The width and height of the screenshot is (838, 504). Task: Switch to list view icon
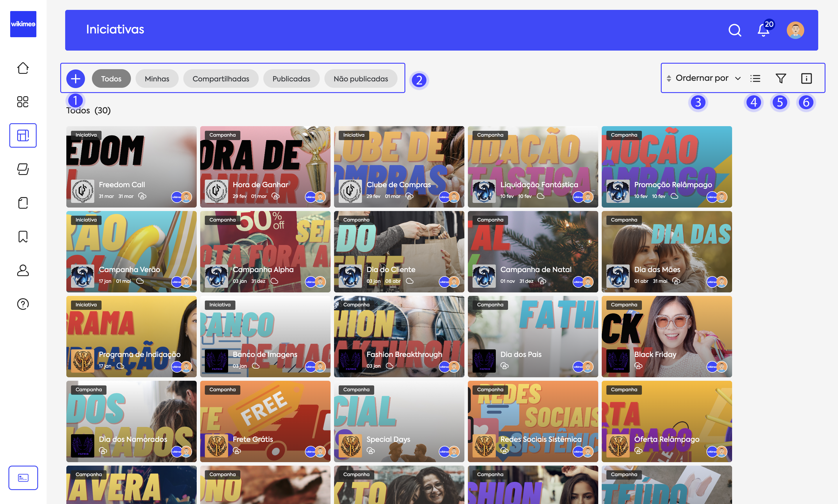(755, 78)
